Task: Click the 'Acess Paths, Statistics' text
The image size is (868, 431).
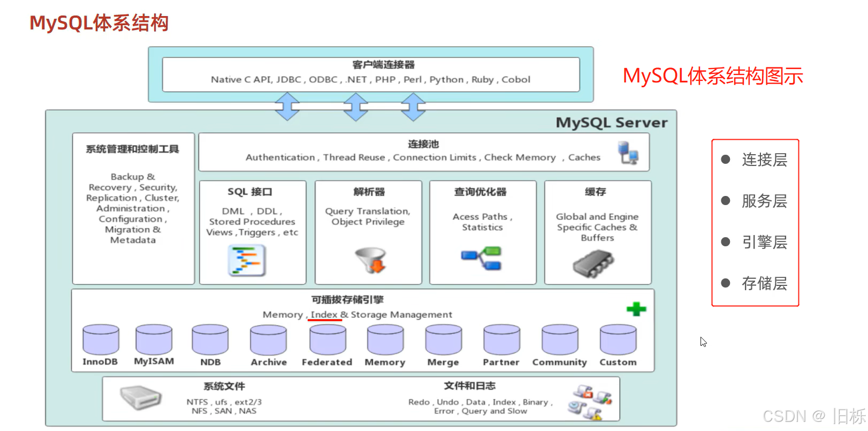Action: pyautogui.click(x=482, y=222)
